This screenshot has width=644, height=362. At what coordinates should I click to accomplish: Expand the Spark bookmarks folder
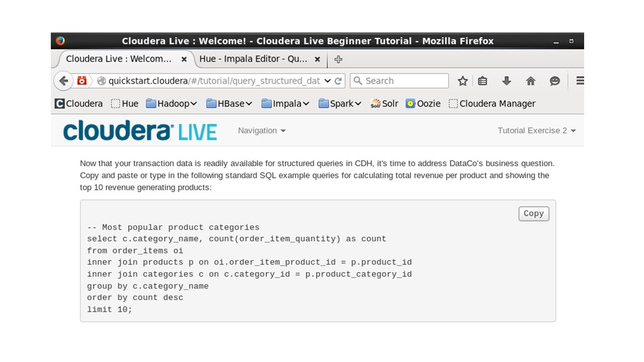(x=340, y=104)
